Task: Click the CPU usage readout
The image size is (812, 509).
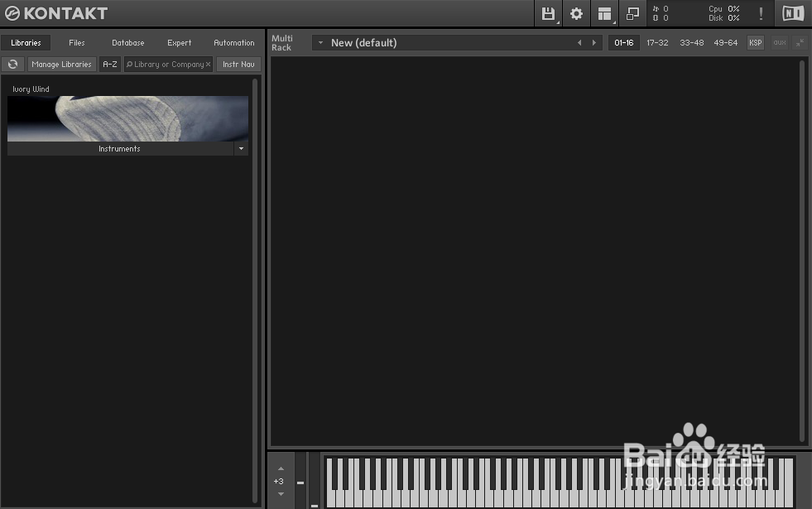Action: point(724,9)
